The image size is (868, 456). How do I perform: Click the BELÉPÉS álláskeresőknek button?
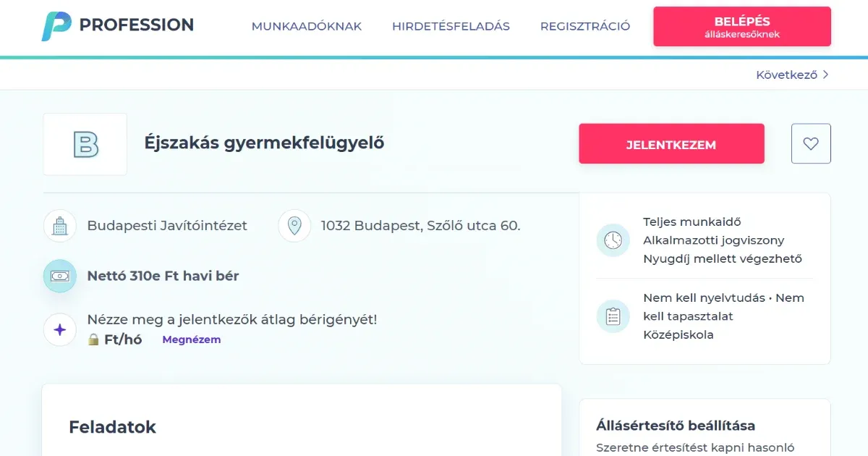tap(741, 26)
